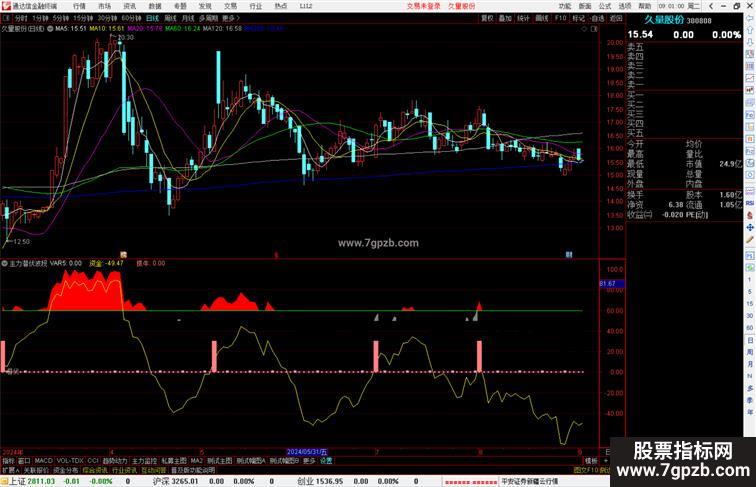
Task: Click the title bar back arrow
Action: coord(711,6)
